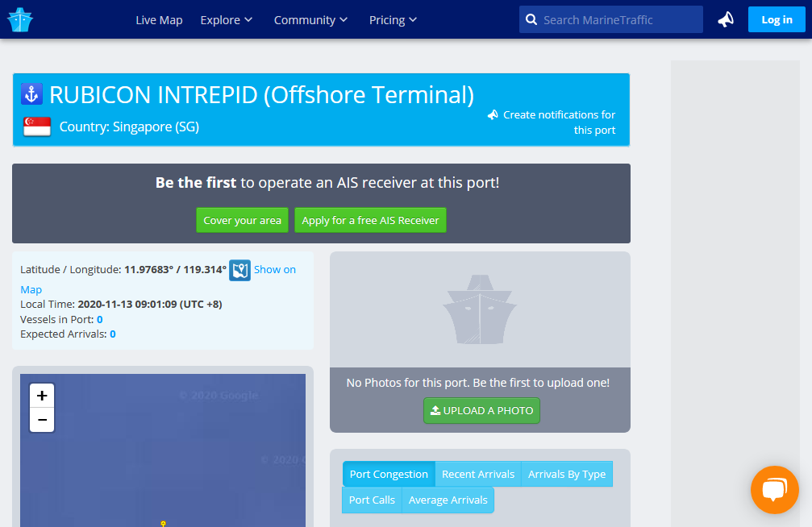Zoom out on the port map
This screenshot has width=812, height=527.
(x=42, y=420)
